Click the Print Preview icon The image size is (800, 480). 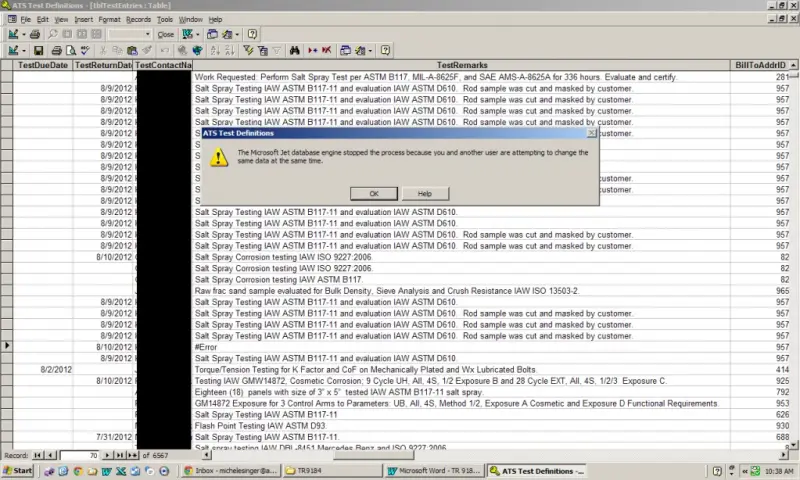[71, 50]
